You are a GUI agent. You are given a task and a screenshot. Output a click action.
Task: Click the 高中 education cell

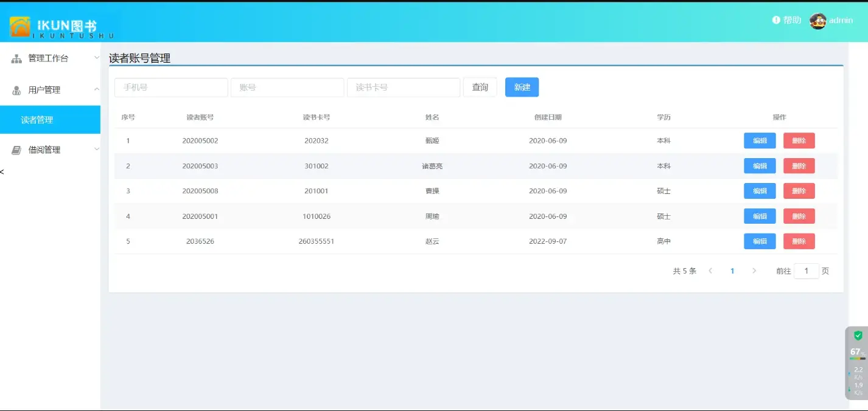tap(663, 241)
